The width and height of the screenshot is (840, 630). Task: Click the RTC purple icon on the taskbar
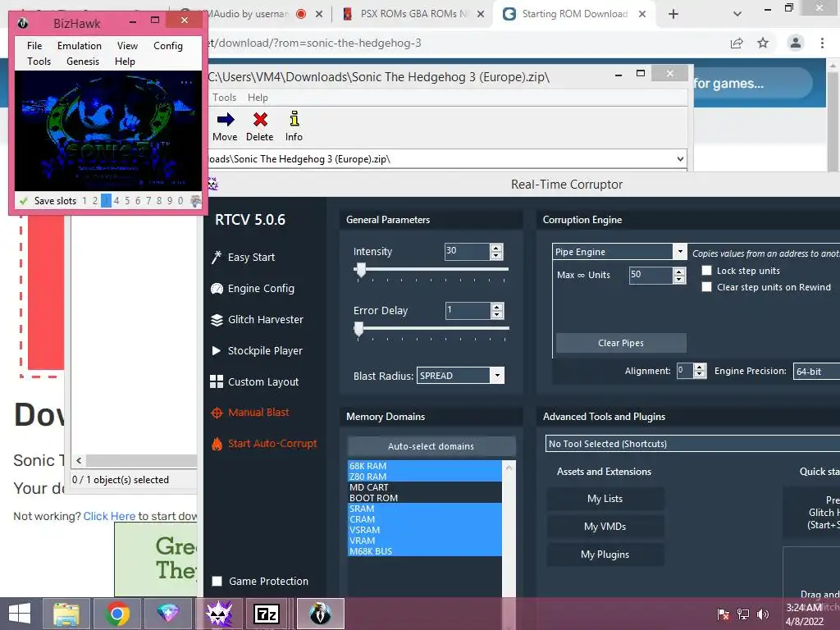(218, 614)
